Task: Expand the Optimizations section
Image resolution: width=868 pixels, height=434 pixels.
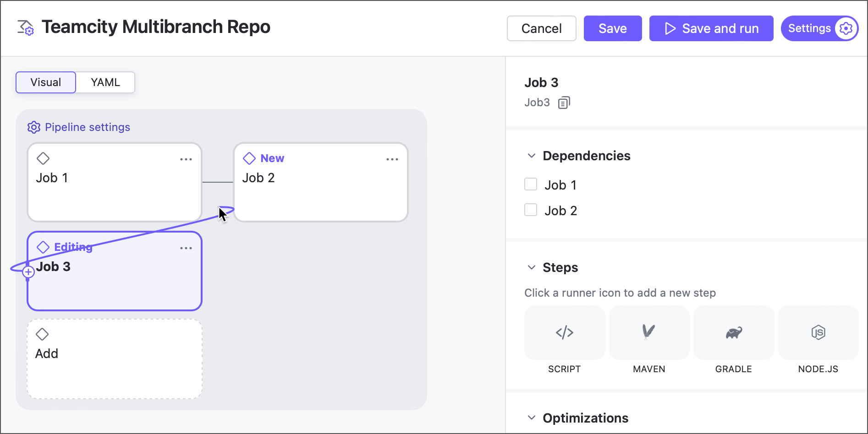Action: [x=531, y=418]
